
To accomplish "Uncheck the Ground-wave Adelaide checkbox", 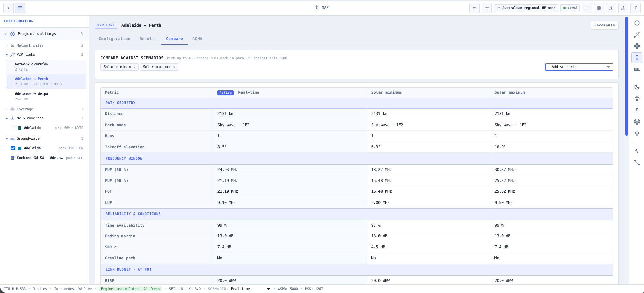I will point(13,148).
